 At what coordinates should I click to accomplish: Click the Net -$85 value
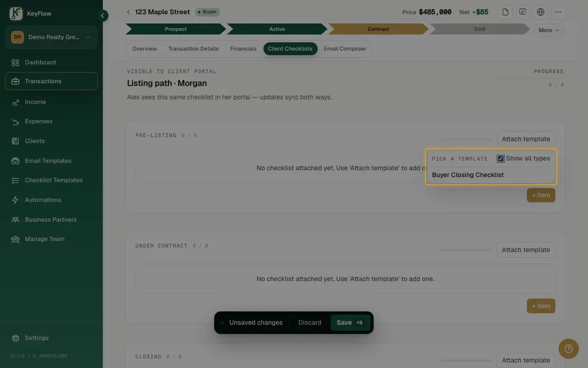(x=480, y=12)
